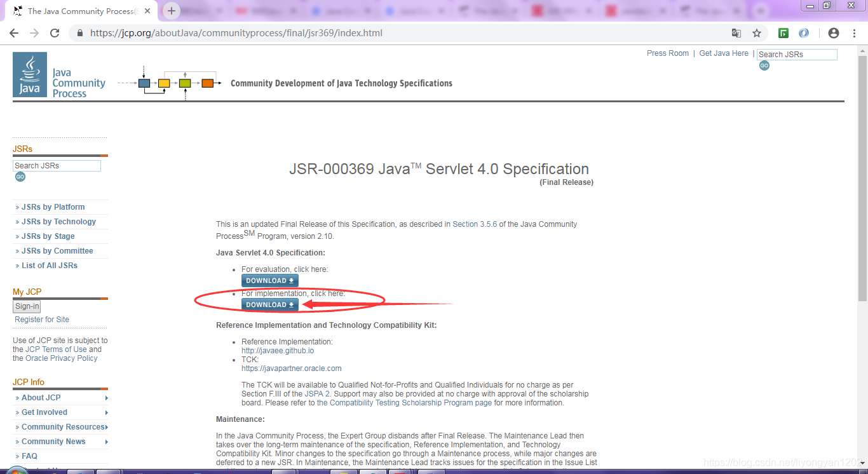Viewport: 868px width, 474px height.
Task: Click the browser address bar URL
Action: click(236, 33)
